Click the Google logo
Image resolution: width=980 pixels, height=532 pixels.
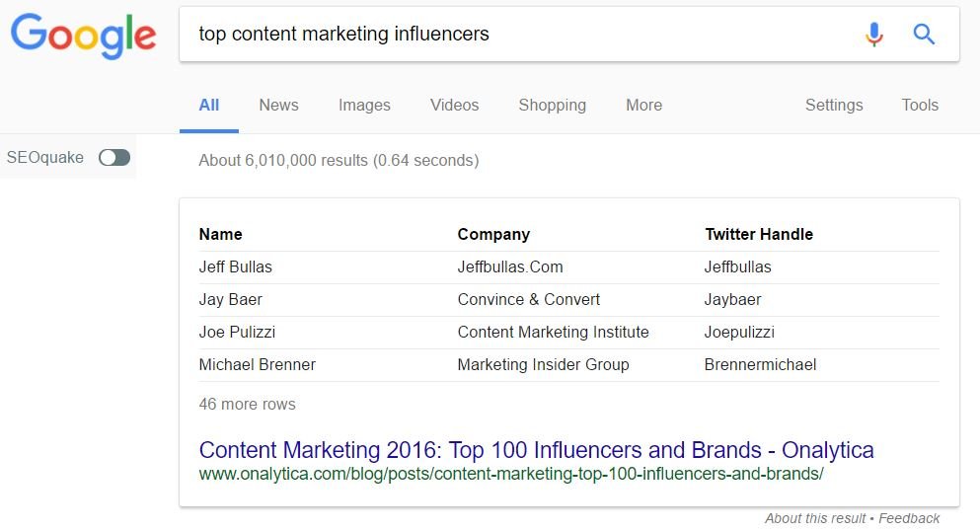coord(83,37)
